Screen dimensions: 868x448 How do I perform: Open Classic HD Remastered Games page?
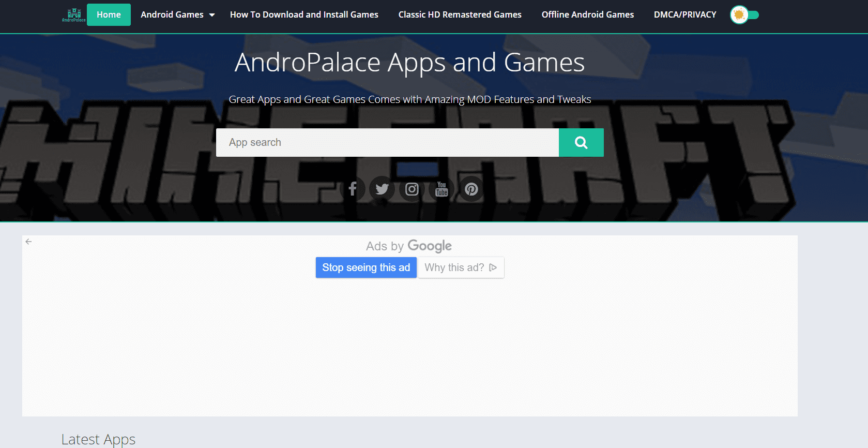[460, 14]
